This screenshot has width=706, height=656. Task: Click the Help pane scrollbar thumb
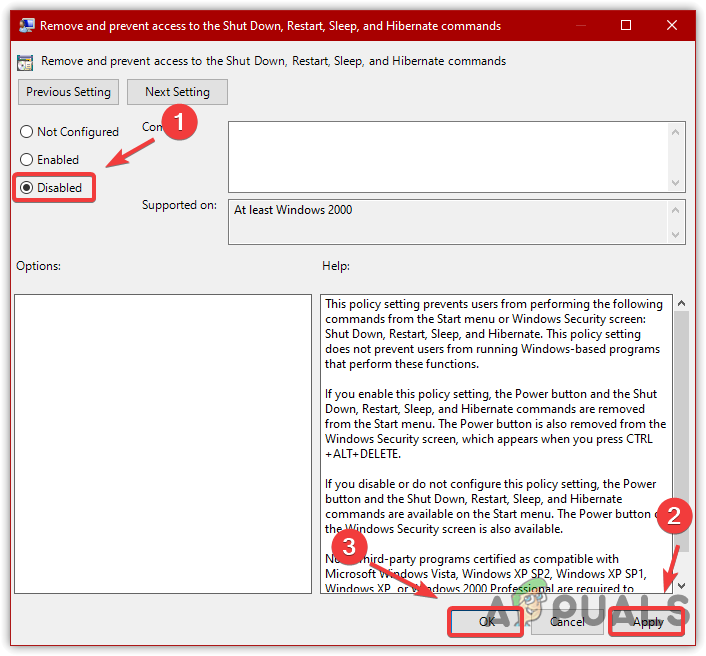[x=681, y=431]
